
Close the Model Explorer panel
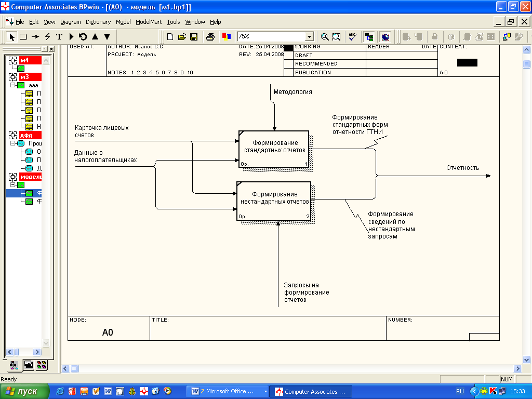[51, 49]
